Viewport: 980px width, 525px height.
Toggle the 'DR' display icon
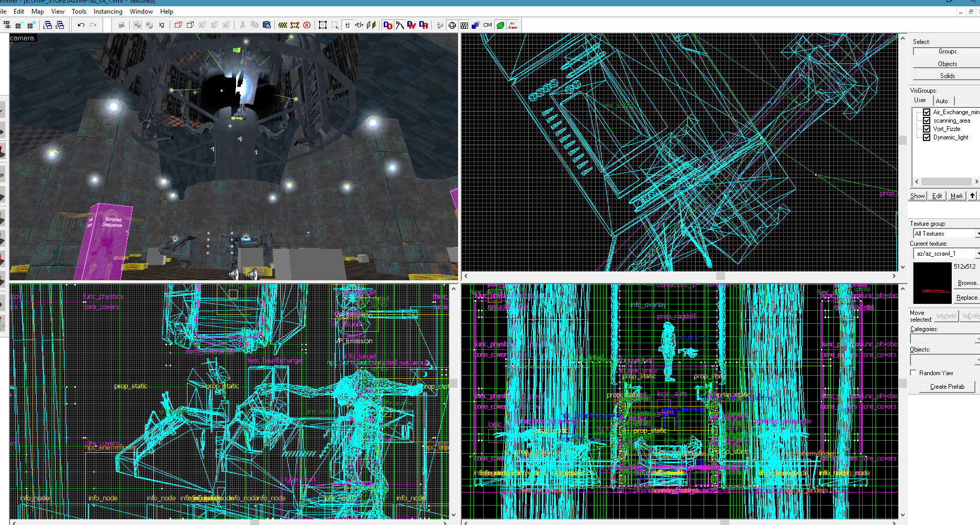424,25
